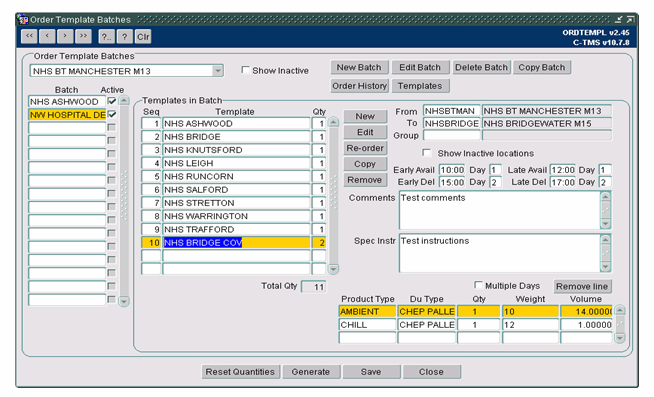
Task: Click the Clr clear toolbar button
Action: (143, 37)
